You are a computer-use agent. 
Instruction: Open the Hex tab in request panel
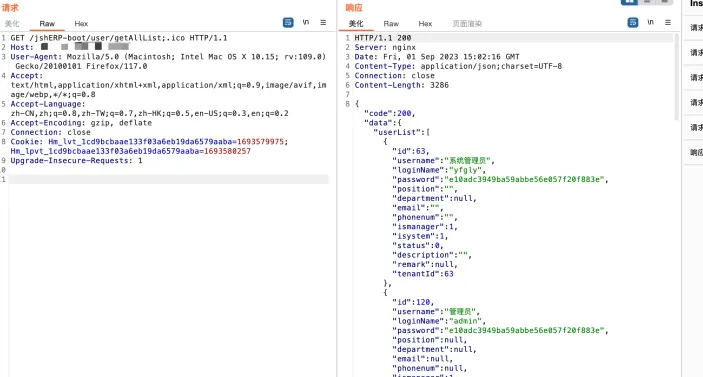pos(81,24)
